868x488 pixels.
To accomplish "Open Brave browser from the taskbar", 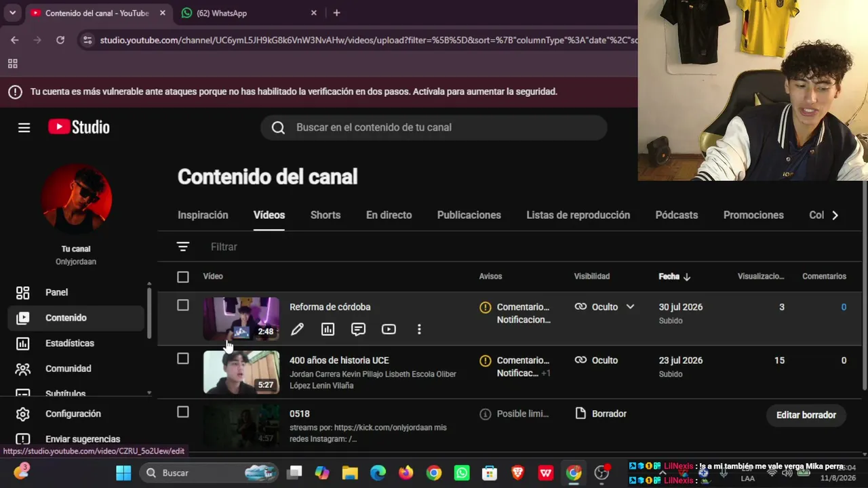I will click(517, 472).
